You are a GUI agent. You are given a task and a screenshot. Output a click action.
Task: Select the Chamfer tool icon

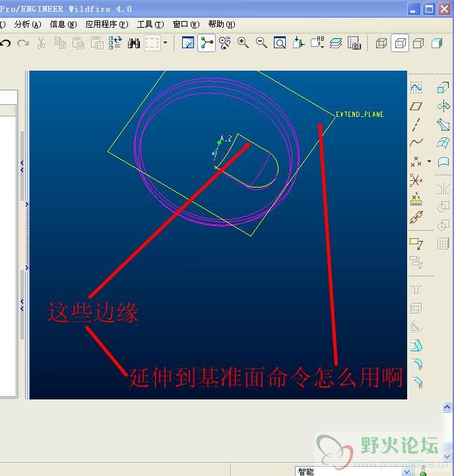[418, 382]
